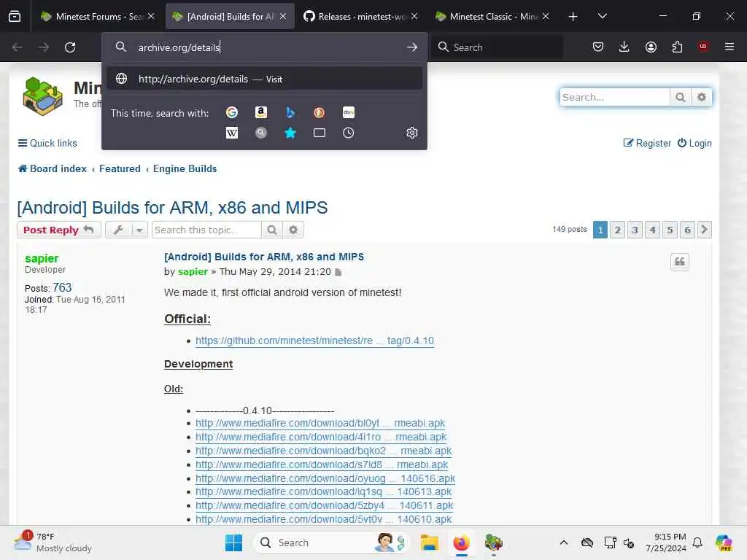
Task: Click the Minetest forum logo
Action: point(42,96)
